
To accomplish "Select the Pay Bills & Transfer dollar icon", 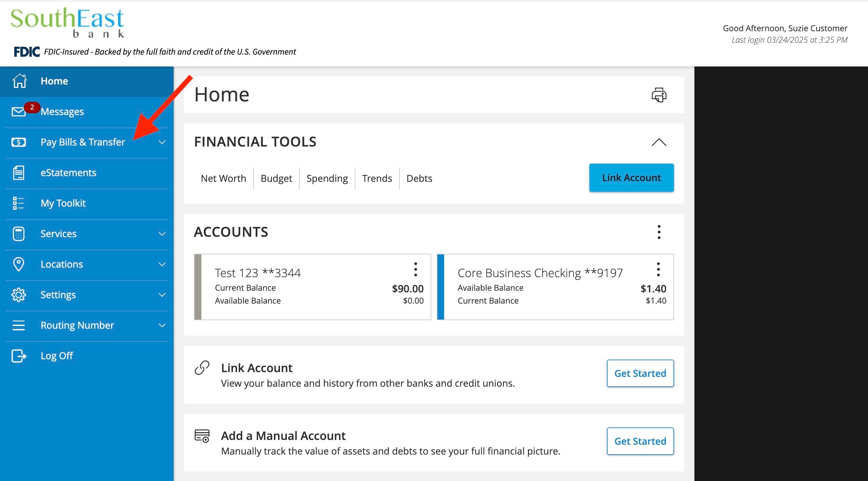I will click(x=19, y=142).
